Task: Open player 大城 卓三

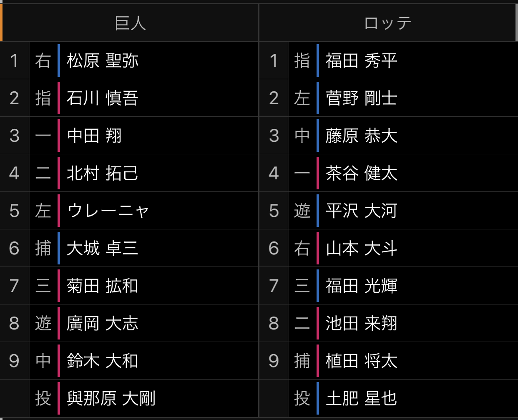Action: pyautogui.click(x=103, y=248)
